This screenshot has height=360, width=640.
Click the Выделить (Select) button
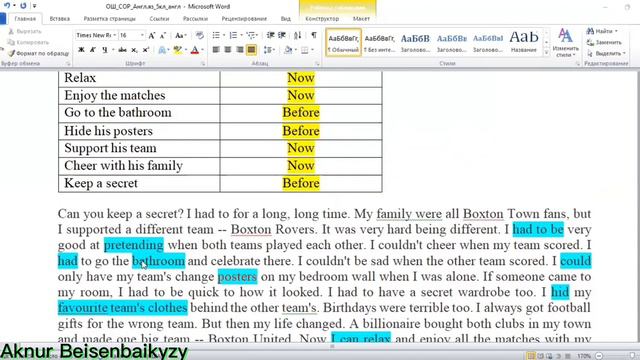(606, 53)
